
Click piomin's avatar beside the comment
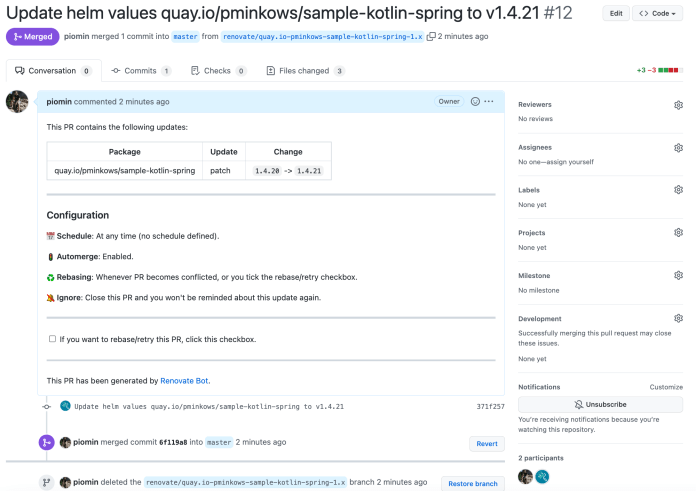pos(17,102)
